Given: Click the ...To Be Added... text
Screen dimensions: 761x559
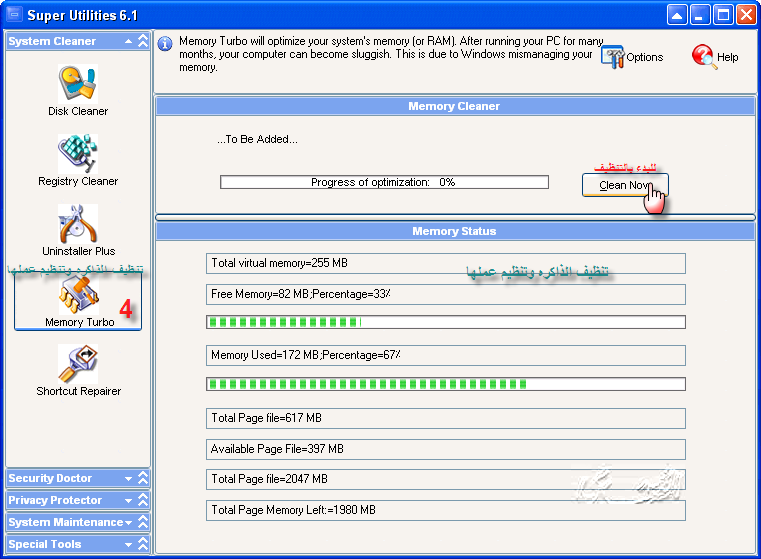Looking at the screenshot, I should 257,139.
